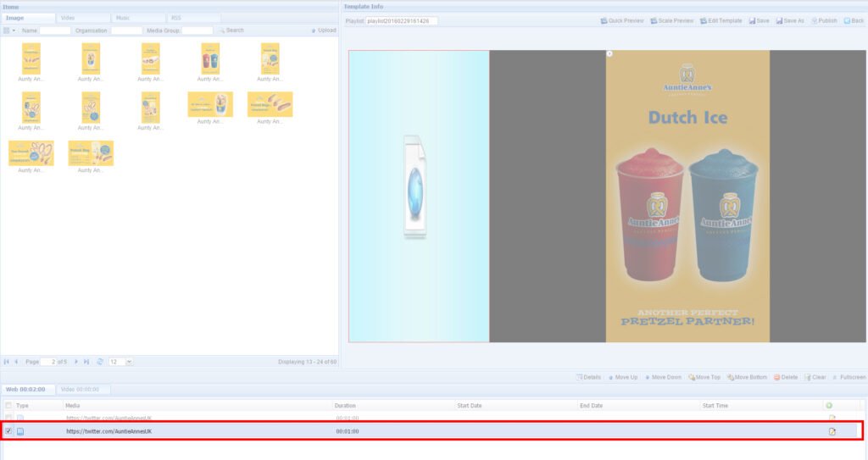Click the refresh icon in the pagination bar

(100, 362)
